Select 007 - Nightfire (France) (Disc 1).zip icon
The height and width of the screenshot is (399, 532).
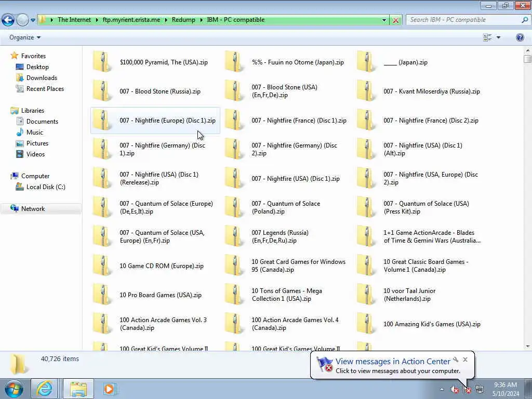click(x=234, y=120)
